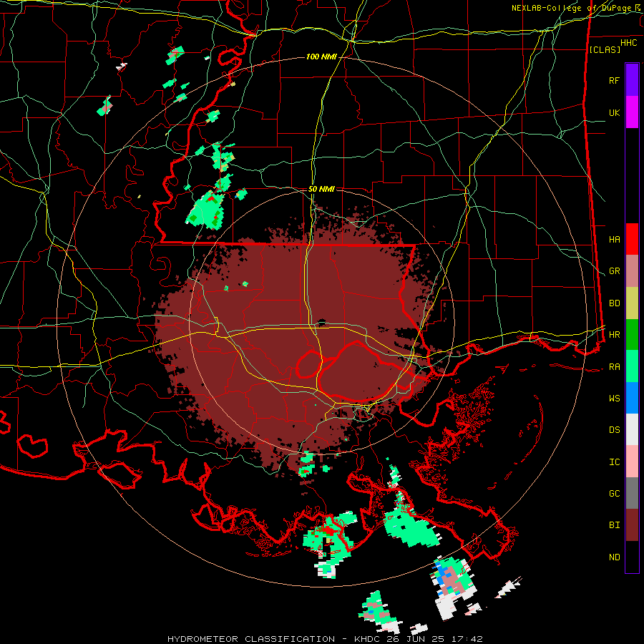Click the WS legend label

[614, 398]
